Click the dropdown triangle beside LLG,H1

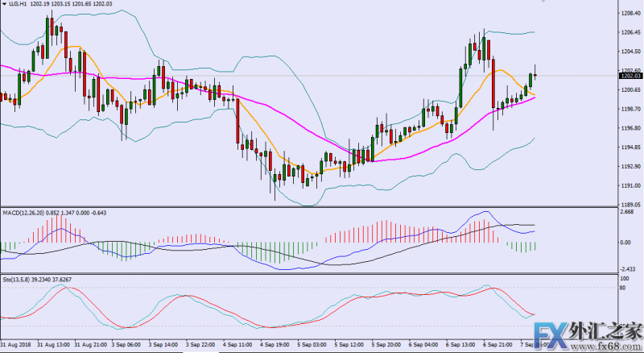click(x=4, y=5)
